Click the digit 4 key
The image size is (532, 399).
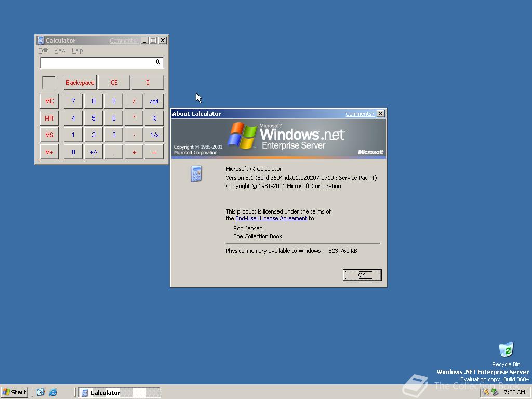[x=73, y=118]
